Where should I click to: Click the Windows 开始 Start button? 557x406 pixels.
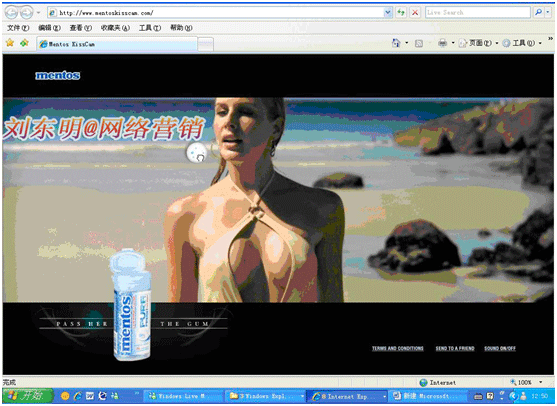28,395
